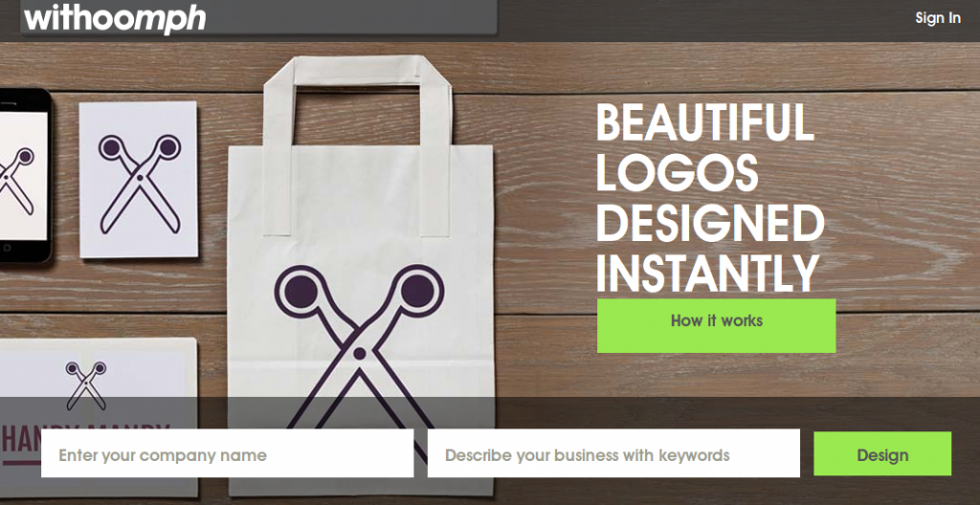The height and width of the screenshot is (505, 980).
Task: Click the withoomph logo
Action: coord(115,18)
